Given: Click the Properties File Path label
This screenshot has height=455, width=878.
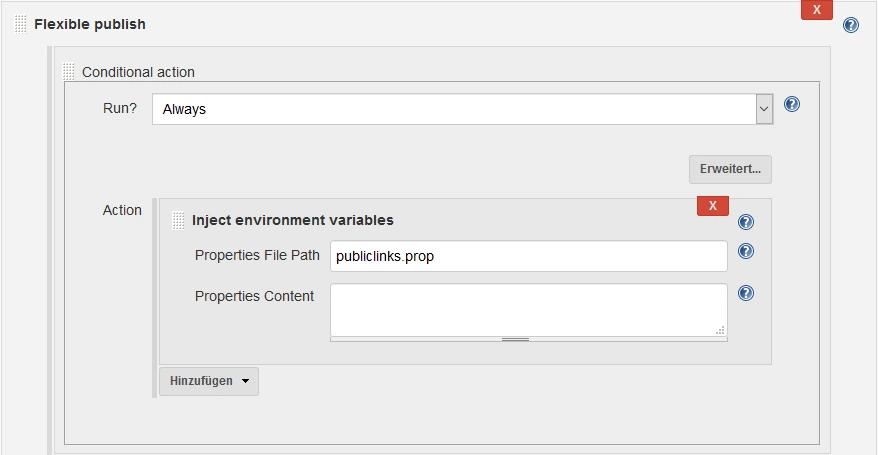Looking at the screenshot, I should point(257,255).
